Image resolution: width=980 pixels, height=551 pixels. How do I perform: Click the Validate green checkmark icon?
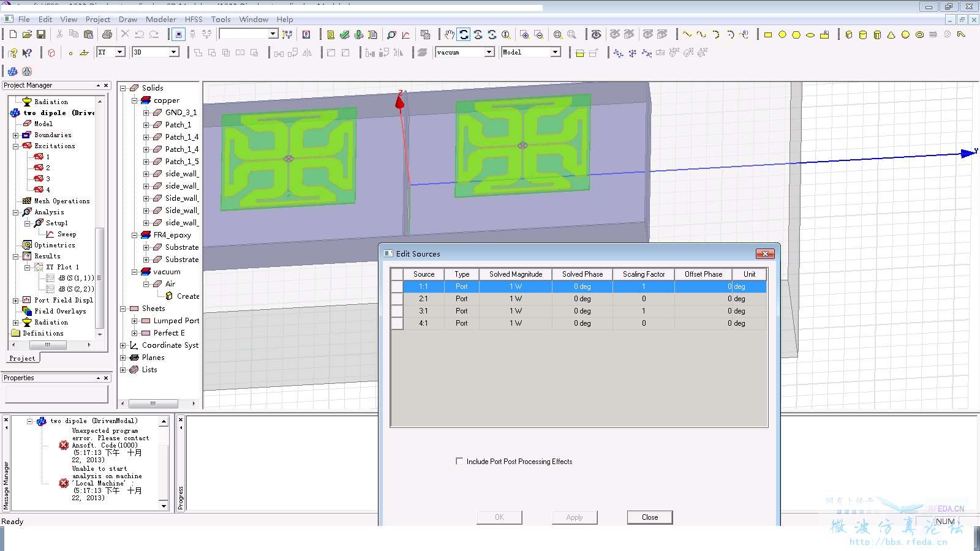click(345, 34)
